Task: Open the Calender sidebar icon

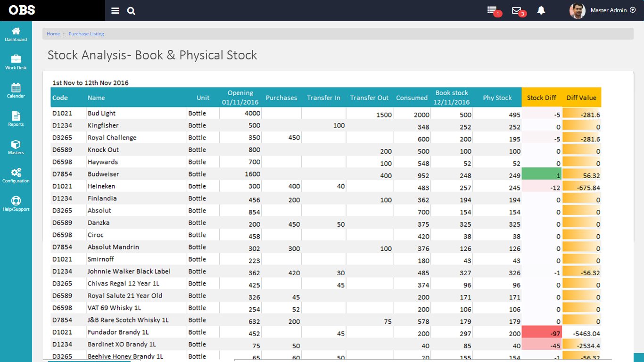Action: (x=16, y=90)
